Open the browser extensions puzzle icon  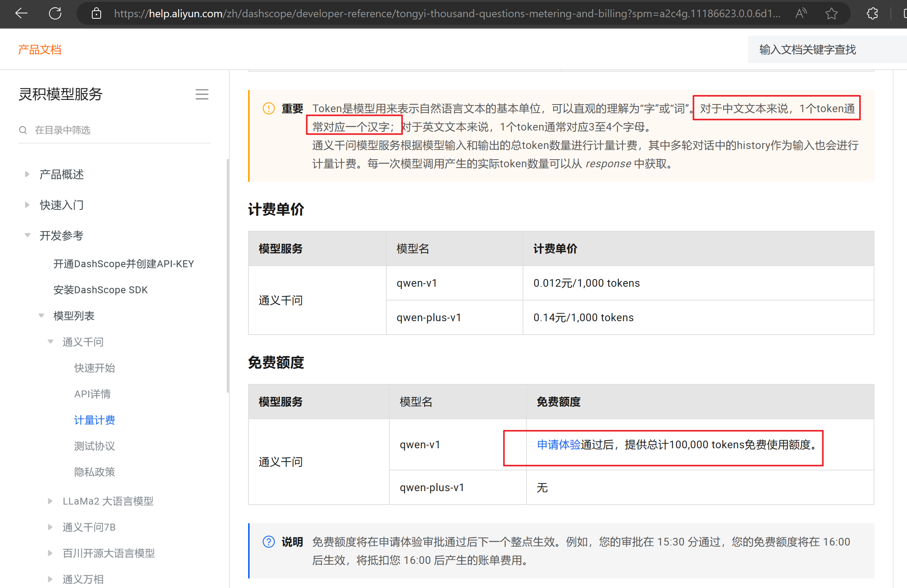[x=873, y=14]
